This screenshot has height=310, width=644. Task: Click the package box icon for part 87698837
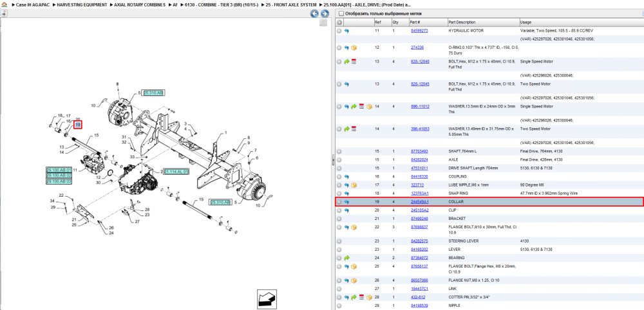(354, 227)
